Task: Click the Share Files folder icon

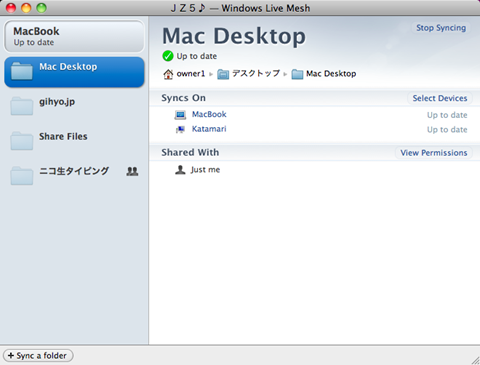Action: click(x=22, y=141)
